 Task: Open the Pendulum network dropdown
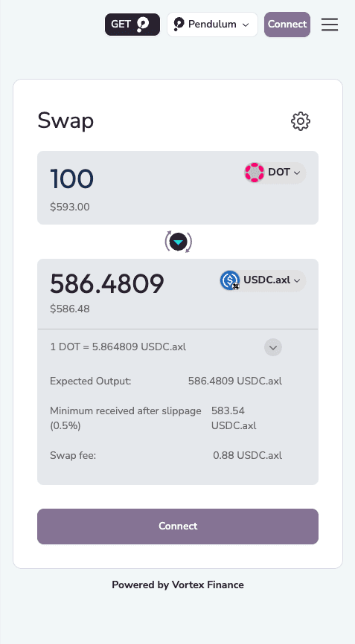tap(212, 25)
